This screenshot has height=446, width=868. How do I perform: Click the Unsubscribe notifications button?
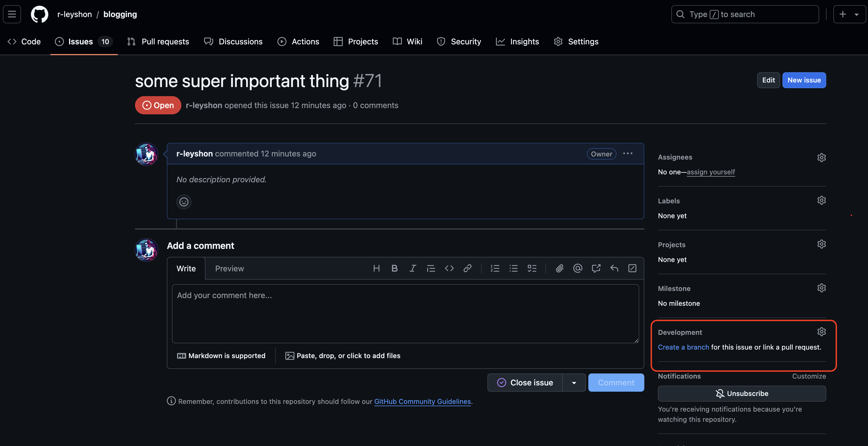742,393
